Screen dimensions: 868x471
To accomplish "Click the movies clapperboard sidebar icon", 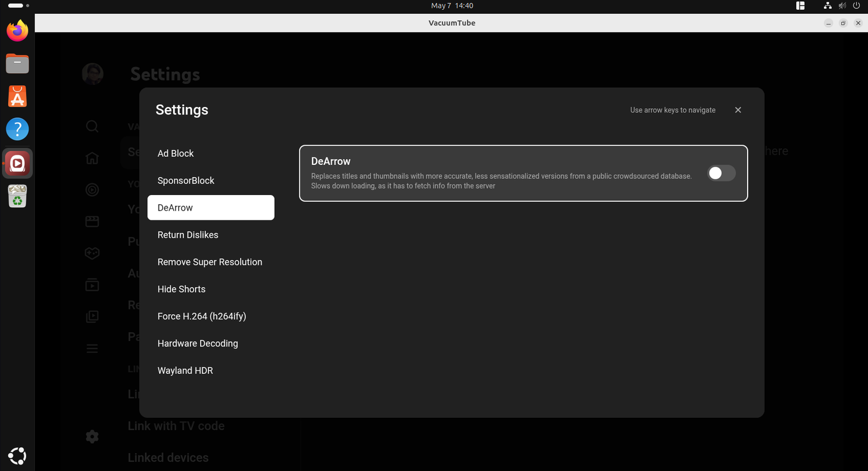I will point(92,222).
